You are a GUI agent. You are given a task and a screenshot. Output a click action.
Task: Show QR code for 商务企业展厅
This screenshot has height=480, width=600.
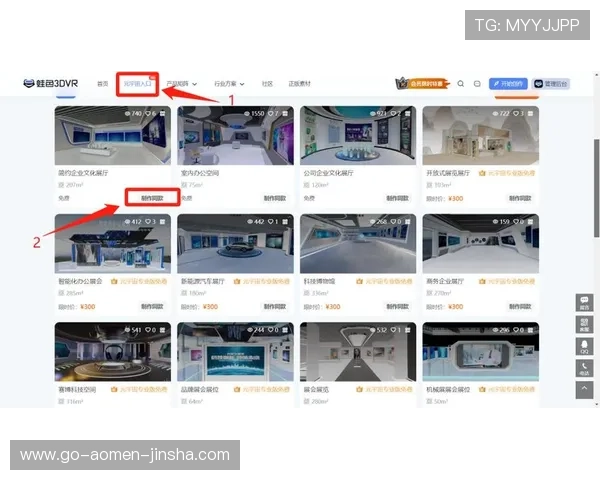[530, 222]
